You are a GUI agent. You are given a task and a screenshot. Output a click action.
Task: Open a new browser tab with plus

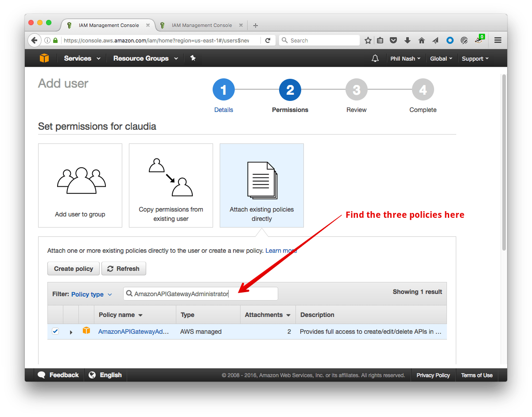coord(255,25)
